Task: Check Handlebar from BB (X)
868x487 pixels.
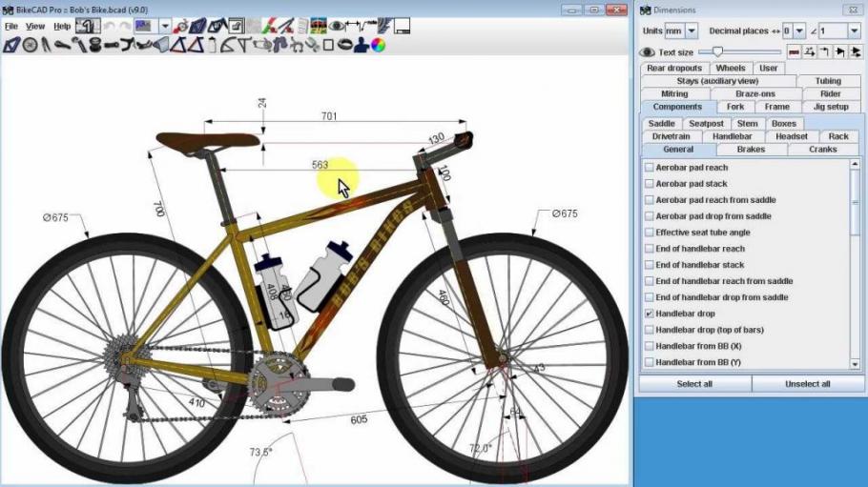Action: [650, 346]
